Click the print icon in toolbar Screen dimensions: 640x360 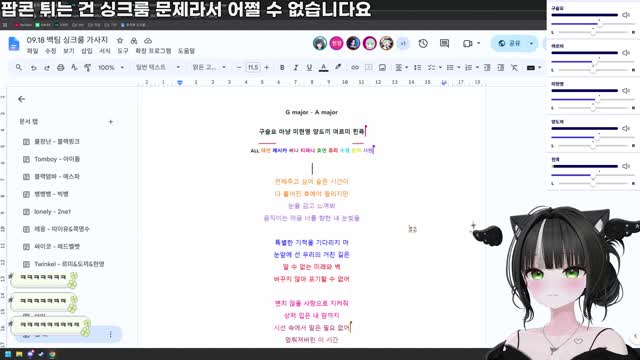[x=60, y=67]
